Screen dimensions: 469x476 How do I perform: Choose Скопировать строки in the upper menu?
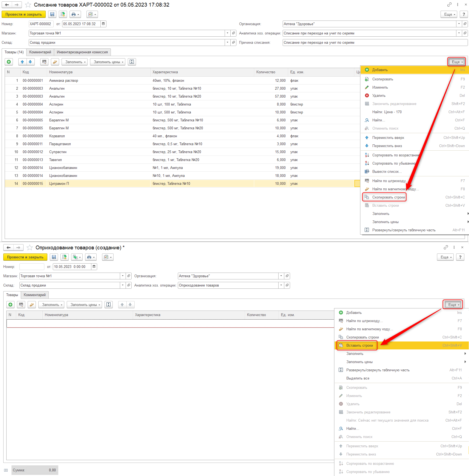coord(388,197)
